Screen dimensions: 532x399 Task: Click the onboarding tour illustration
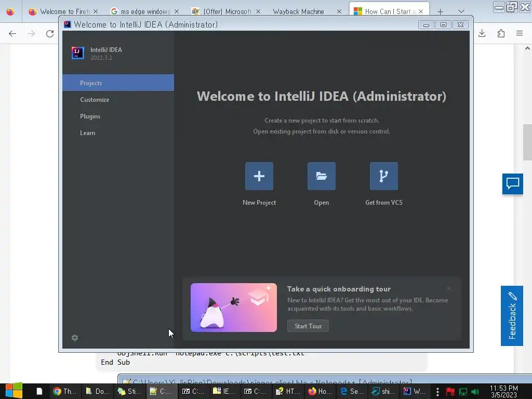click(x=233, y=308)
